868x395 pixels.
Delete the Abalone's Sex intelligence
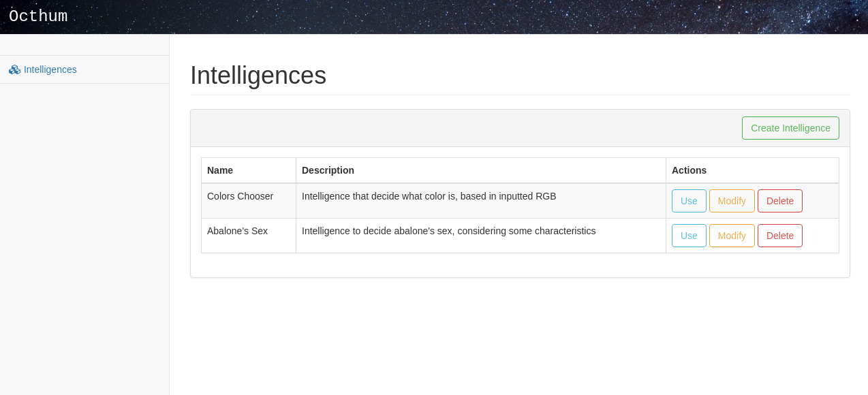tap(779, 236)
